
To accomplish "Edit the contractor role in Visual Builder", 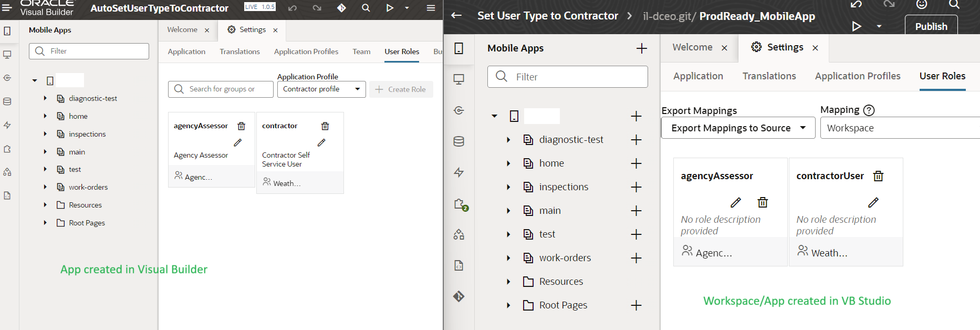I will coord(321,142).
